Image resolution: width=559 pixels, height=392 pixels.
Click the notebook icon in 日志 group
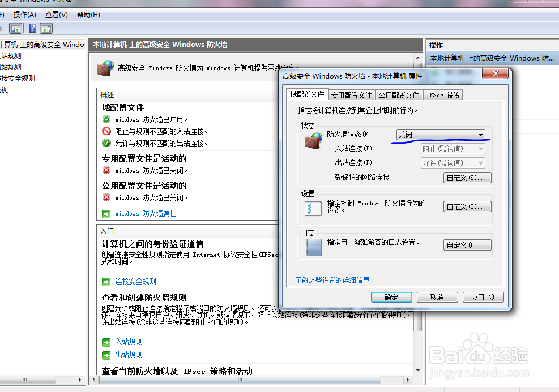tap(314, 247)
